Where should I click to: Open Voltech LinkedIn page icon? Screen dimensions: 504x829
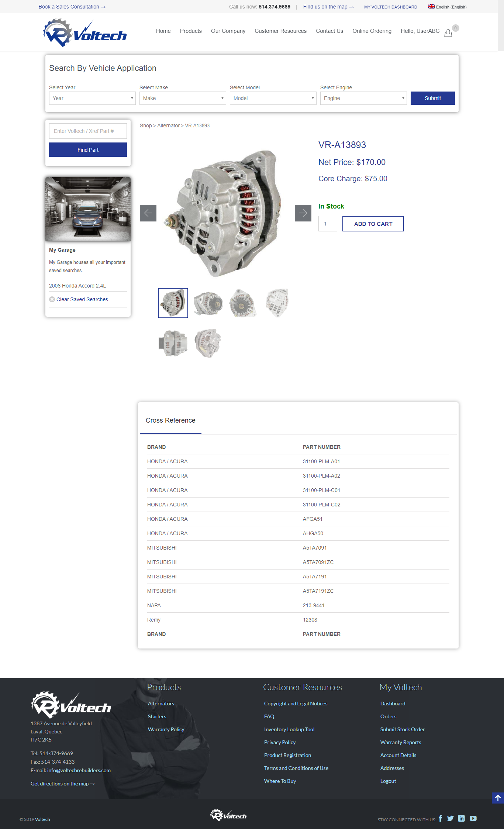[461, 818]
